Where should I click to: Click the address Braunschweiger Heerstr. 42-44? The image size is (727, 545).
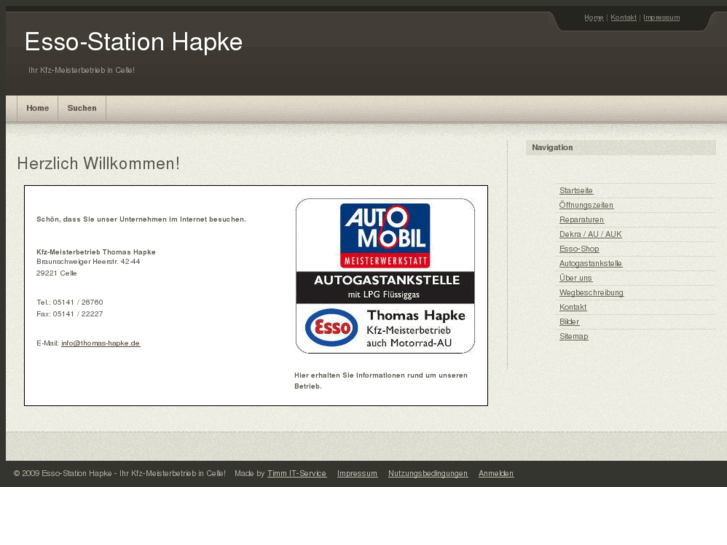click(88, 262)
